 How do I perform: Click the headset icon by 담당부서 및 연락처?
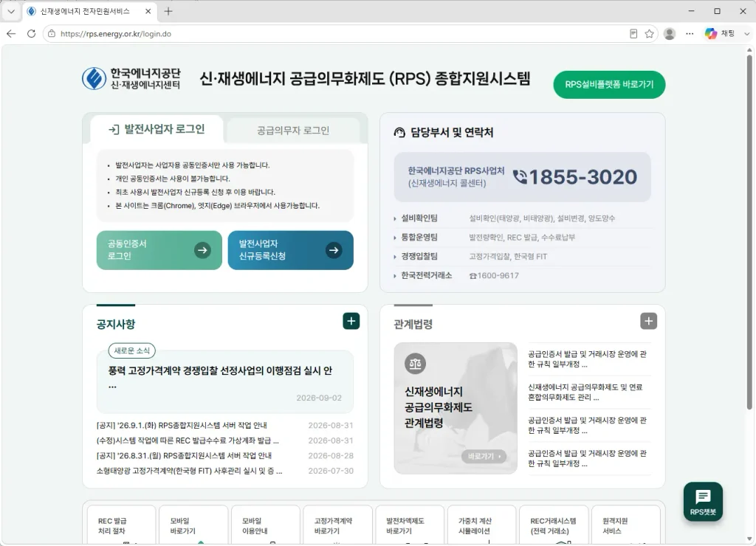point(399,133)
